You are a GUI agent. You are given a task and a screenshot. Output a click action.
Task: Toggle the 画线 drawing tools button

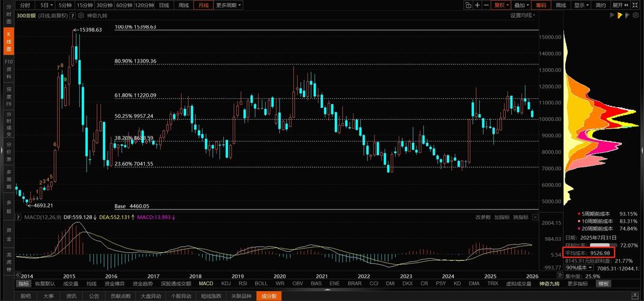click(x=560, y=5)
